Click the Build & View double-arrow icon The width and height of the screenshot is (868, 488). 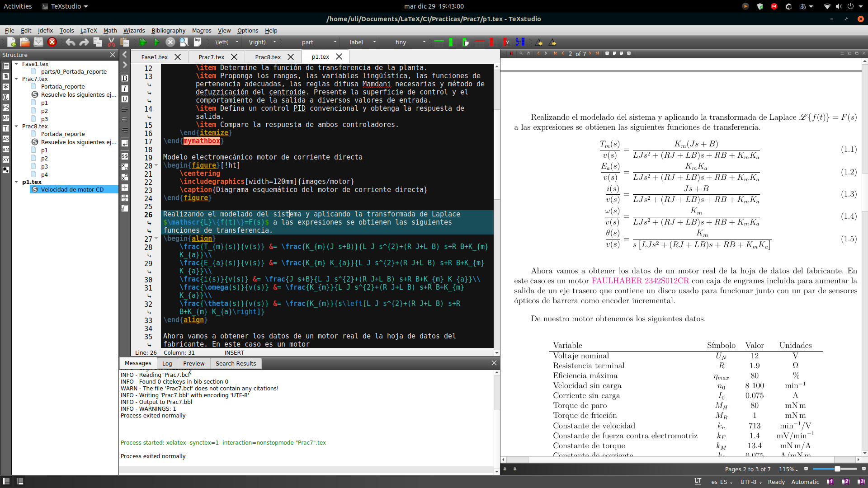tap(143, 42)
